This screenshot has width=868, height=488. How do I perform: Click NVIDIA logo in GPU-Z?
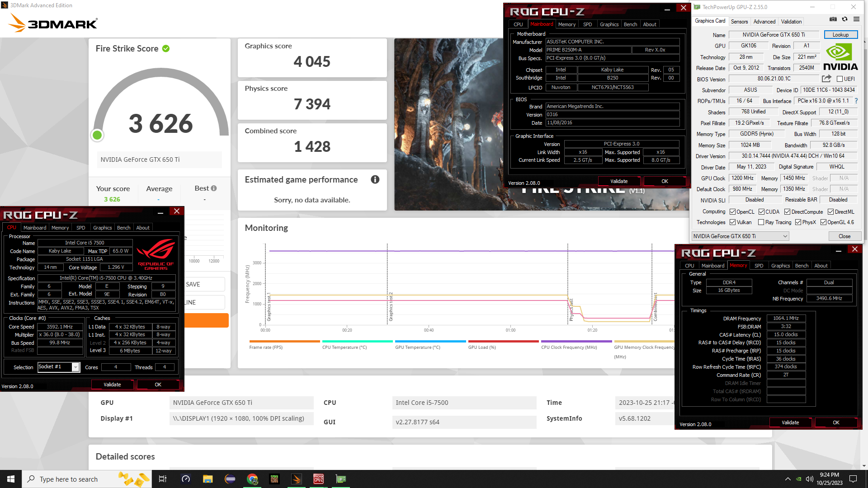[840, 57]
